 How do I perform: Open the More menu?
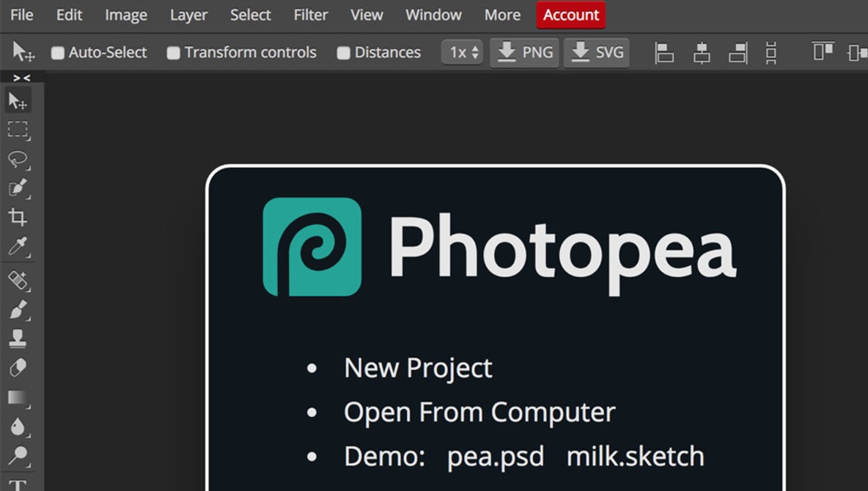pos(503,15)
